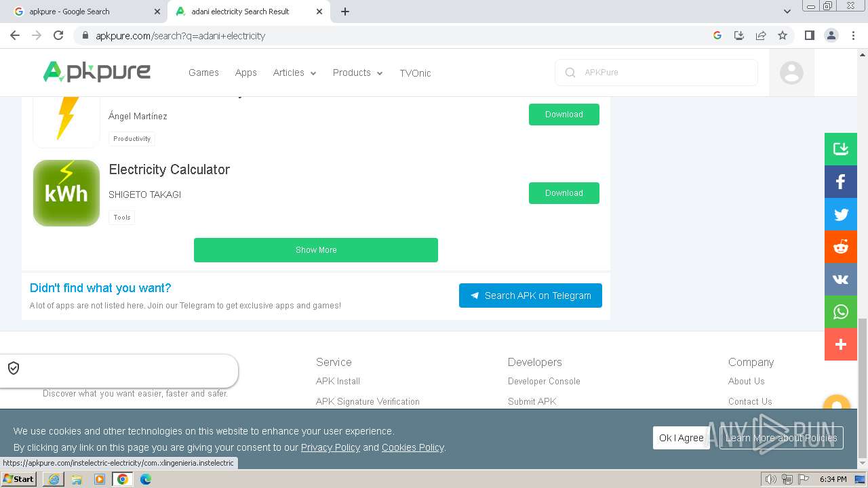Image resolution: width=868 pixels, height=488 pixels.
Task: Expand the Articles dropdown menu
Action: point(294,73)
